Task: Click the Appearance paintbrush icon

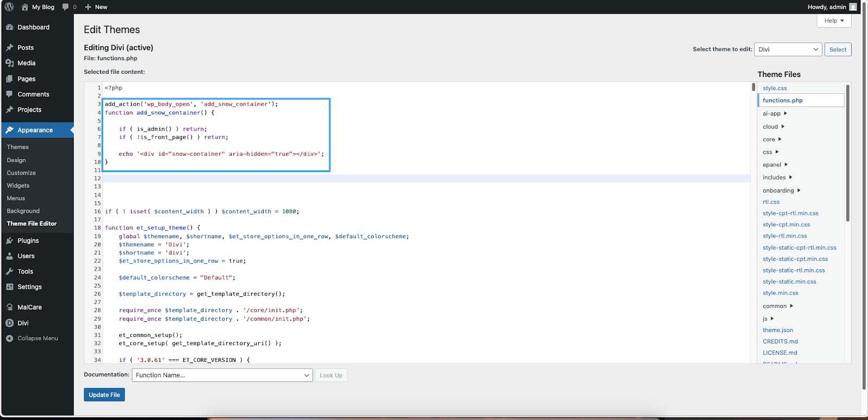Action: coord(10,130)
